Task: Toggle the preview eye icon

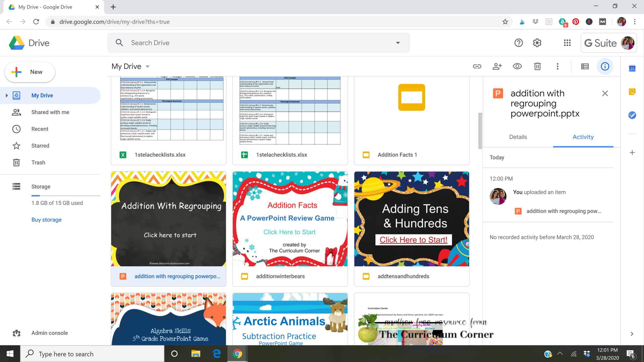Action: point(517,66)
